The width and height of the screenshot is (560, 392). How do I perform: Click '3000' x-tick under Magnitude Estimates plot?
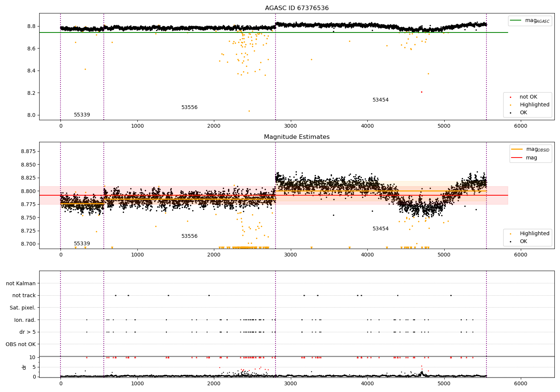pos(290,255)
